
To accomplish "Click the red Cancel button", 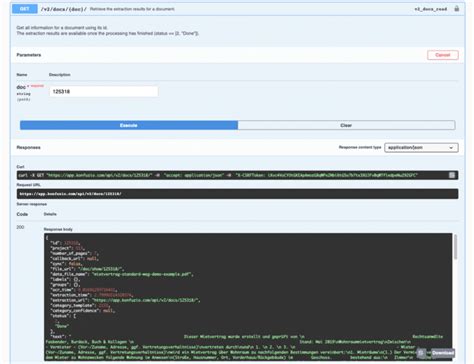I will click(443, 55).
